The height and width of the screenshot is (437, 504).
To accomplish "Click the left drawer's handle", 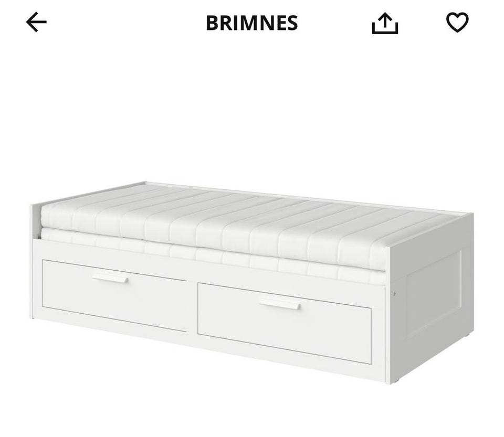I will [x=110, y=278].
